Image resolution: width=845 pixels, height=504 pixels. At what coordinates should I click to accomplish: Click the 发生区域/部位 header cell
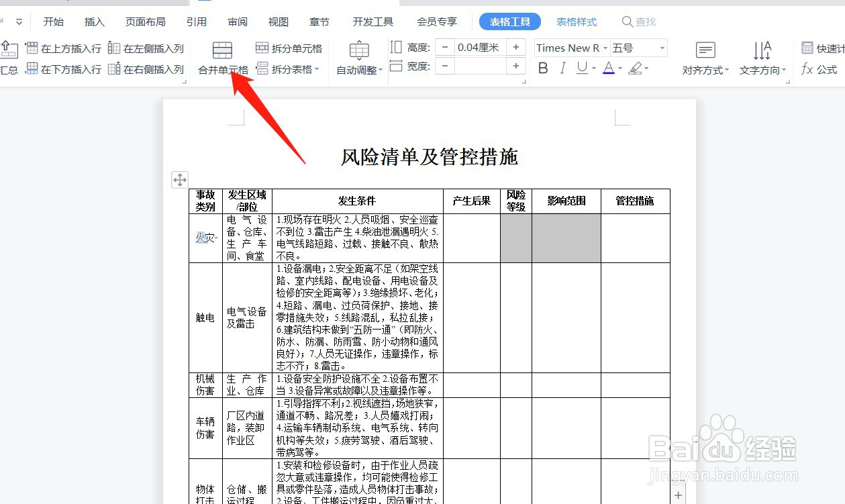[x=247, y=201]
